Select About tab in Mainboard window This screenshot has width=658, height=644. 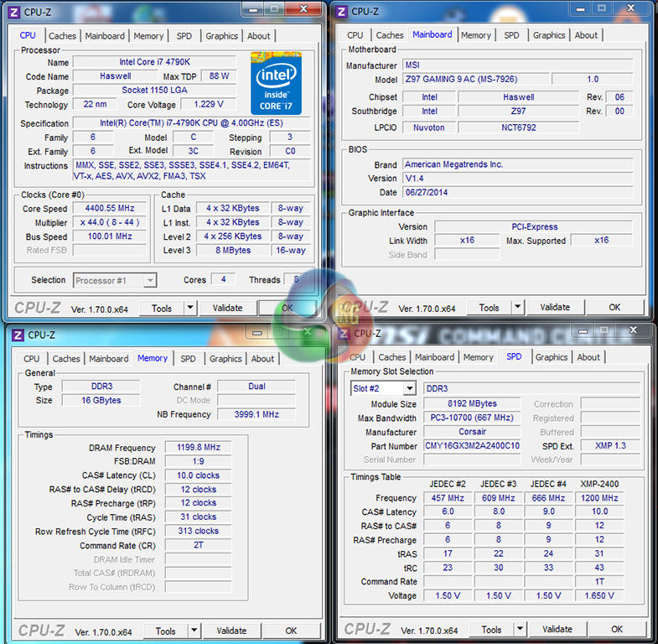pyautogui.click(x=586, y=35)
